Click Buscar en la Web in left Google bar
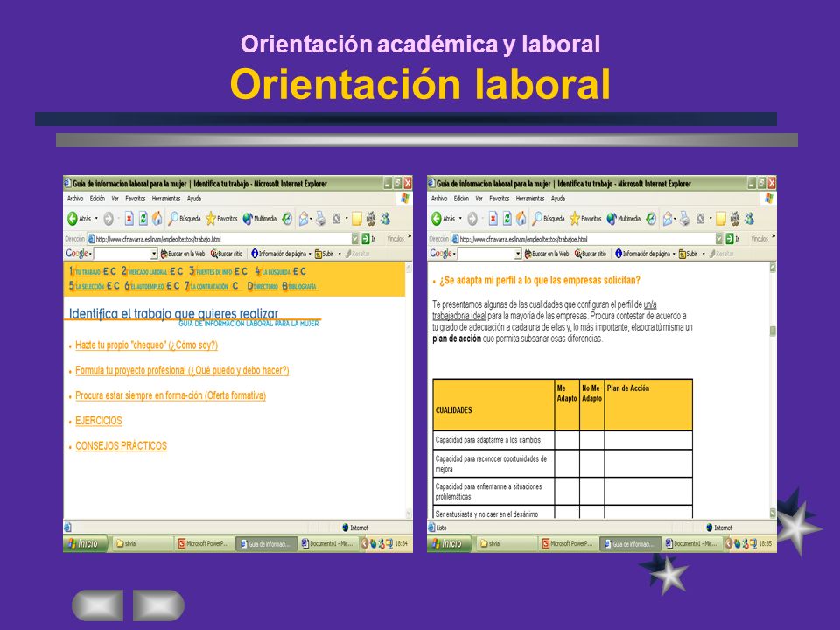This screenshot has height=630, width=840. 183,254
